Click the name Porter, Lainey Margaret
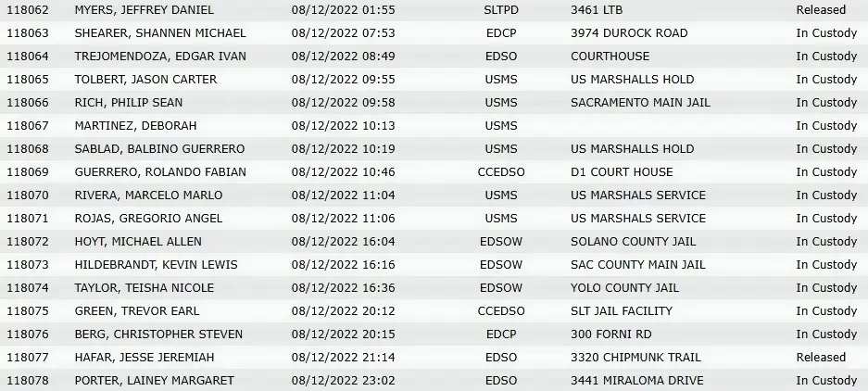The width and height of the screenshot is (868, 391). (154, 381)
